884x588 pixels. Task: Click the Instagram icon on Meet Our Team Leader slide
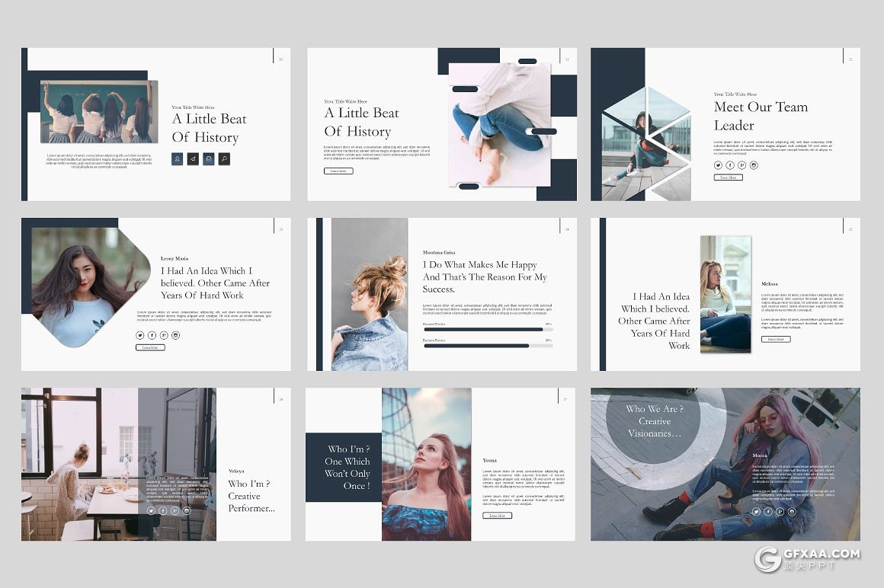[754, 165]
